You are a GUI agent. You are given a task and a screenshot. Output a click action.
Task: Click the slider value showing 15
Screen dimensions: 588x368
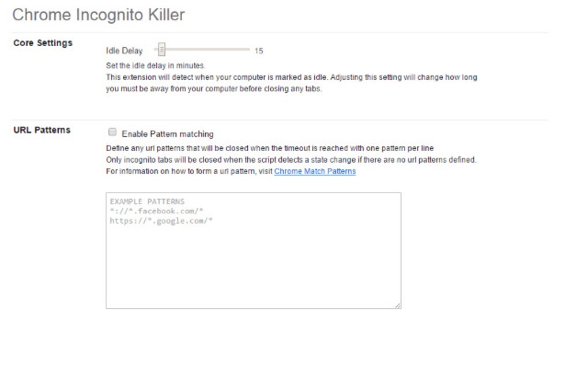pos(259,51)
